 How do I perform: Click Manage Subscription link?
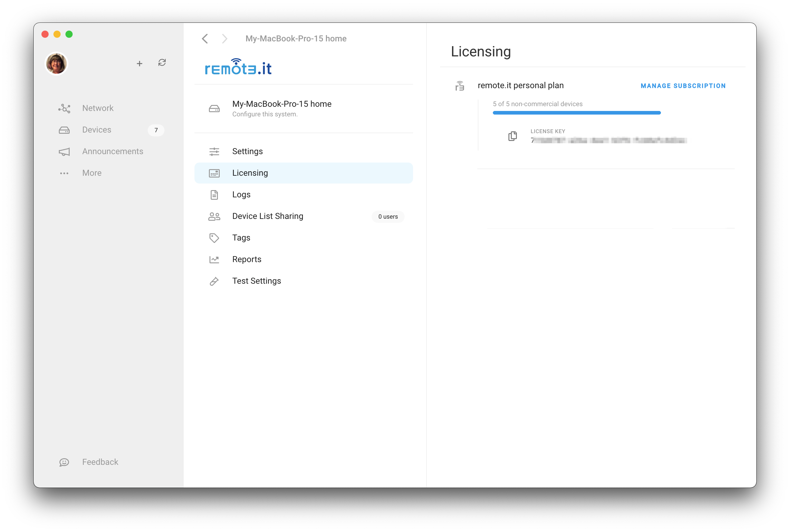pos(683,86)
